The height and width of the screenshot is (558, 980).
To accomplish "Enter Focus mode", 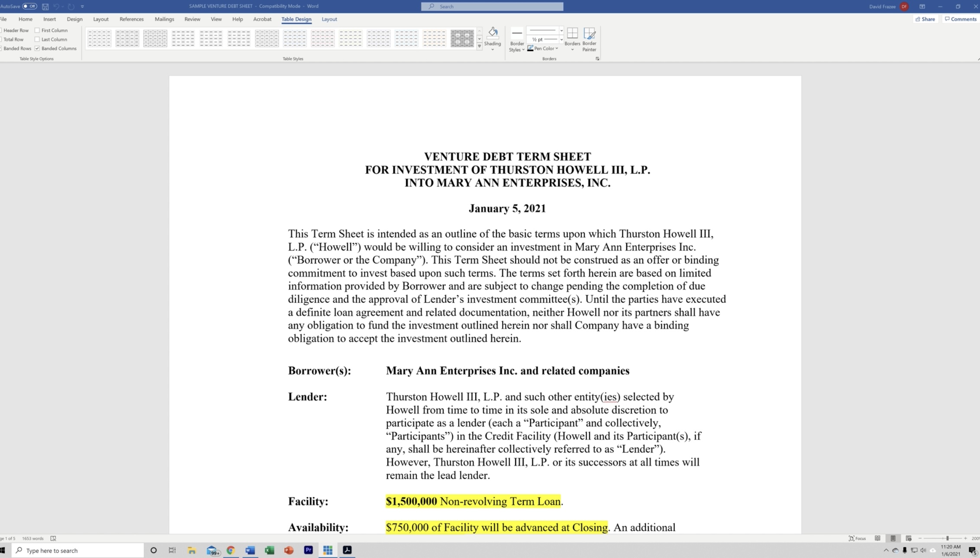I will pos(857,538).
